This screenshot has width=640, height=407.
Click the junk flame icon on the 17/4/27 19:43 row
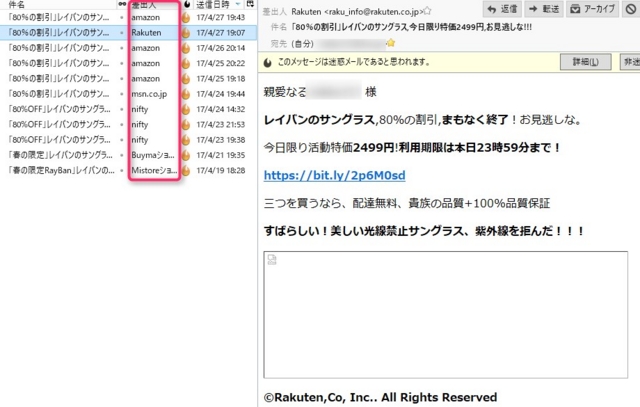coord(186,18)
